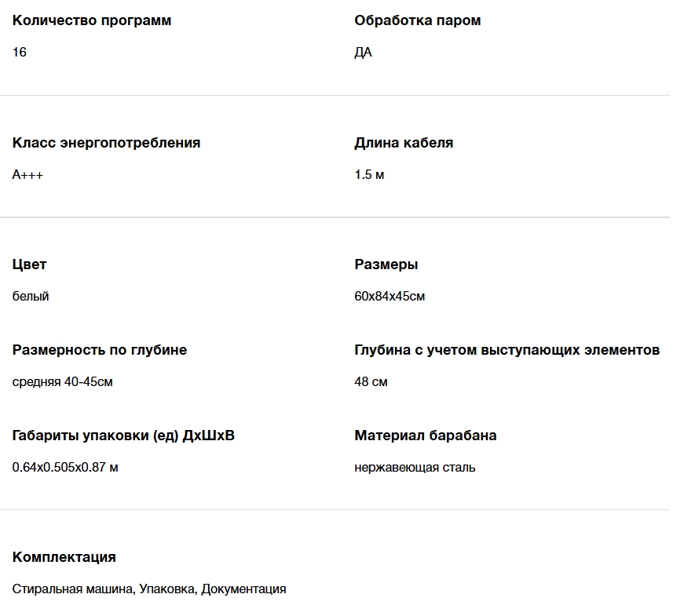The height and width of the screenshot is (616, 673).
Task: Click the 'A+++' energy class value
Action: coord(27,175)
